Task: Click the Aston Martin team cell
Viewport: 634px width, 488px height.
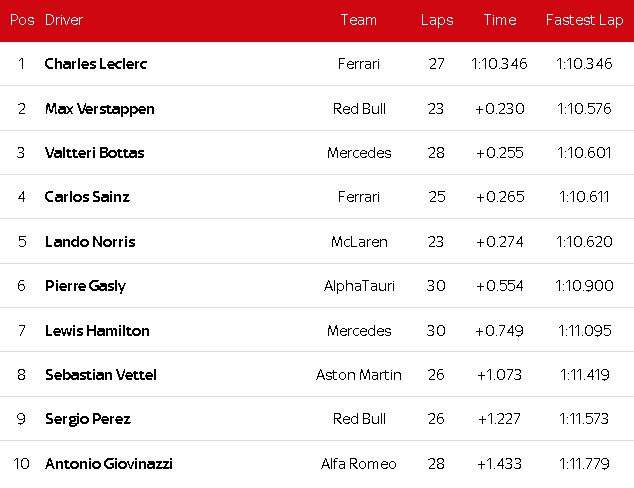Action: 358,375
